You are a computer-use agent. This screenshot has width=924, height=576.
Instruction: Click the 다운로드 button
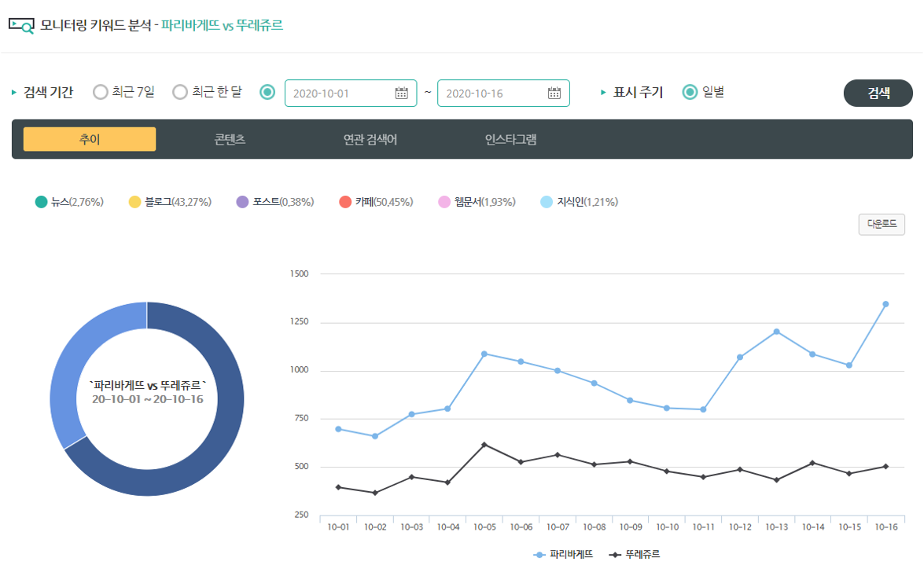[881, 224]
